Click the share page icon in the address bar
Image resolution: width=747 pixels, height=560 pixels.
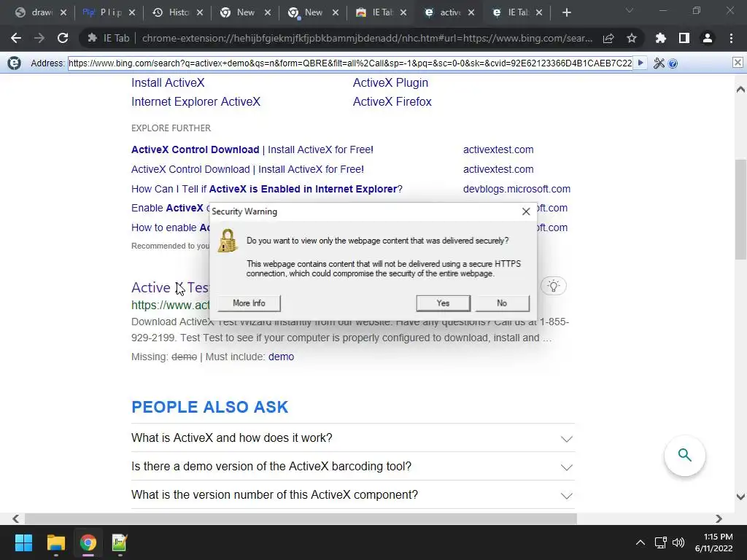point(608,39)
